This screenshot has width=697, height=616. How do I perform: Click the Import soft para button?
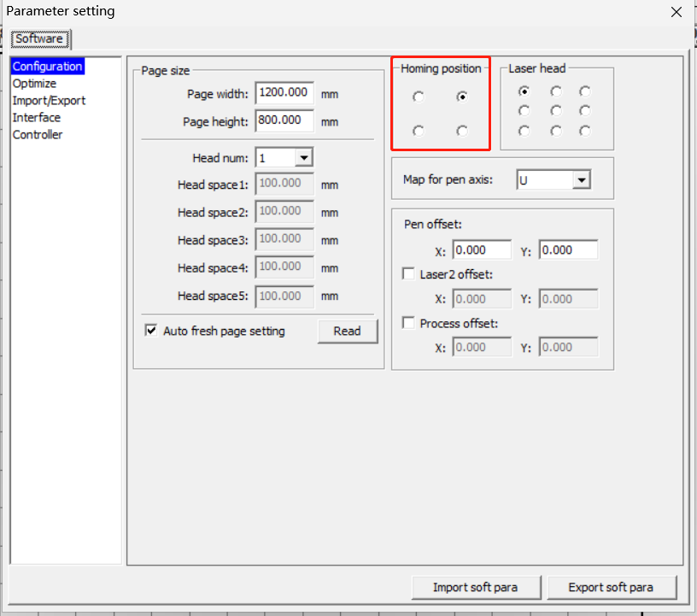click(476, 588)
